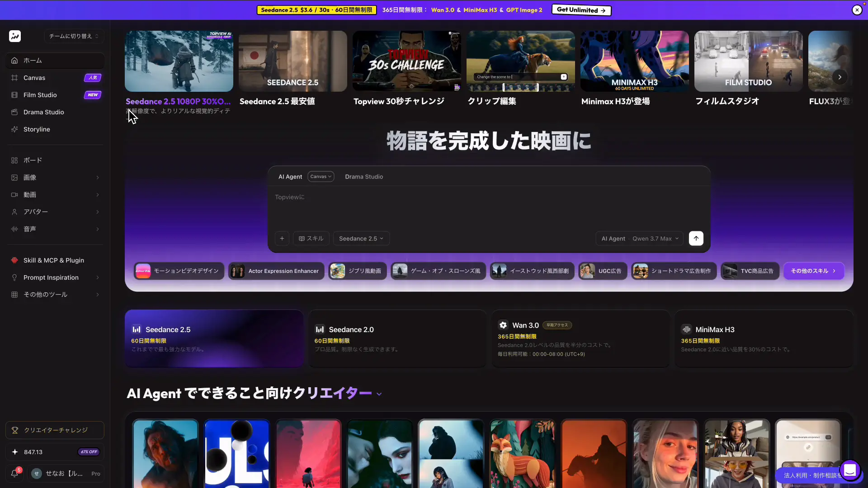Select モーションビデオデザイン skill chip
This screenshot has width=868, height=488.
[x=179, y=271]
